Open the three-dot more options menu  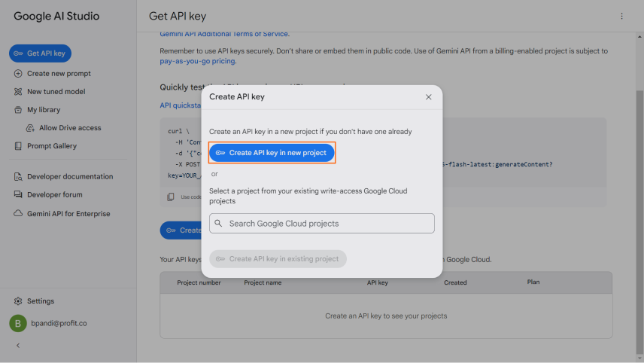pos(621,16)
